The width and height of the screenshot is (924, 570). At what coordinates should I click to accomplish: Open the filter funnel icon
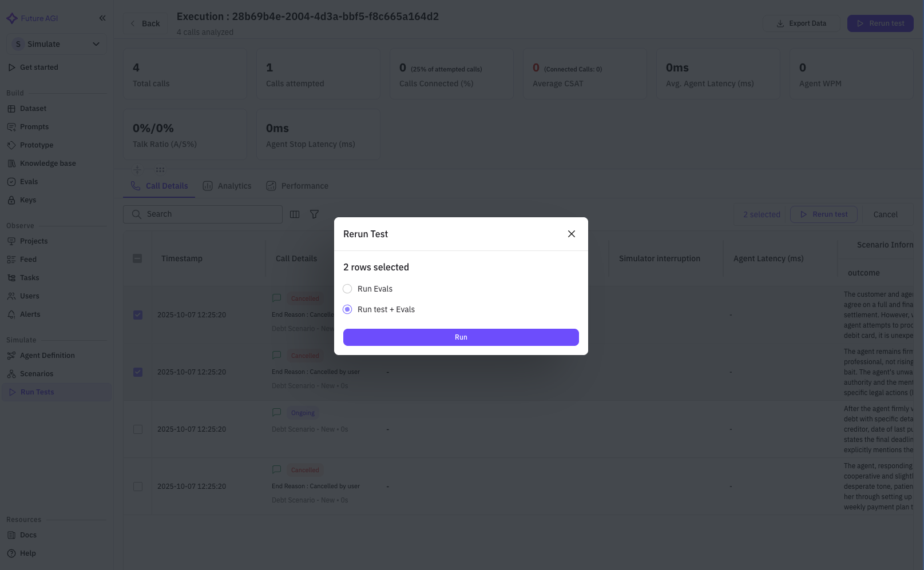(x=314, y=214)
